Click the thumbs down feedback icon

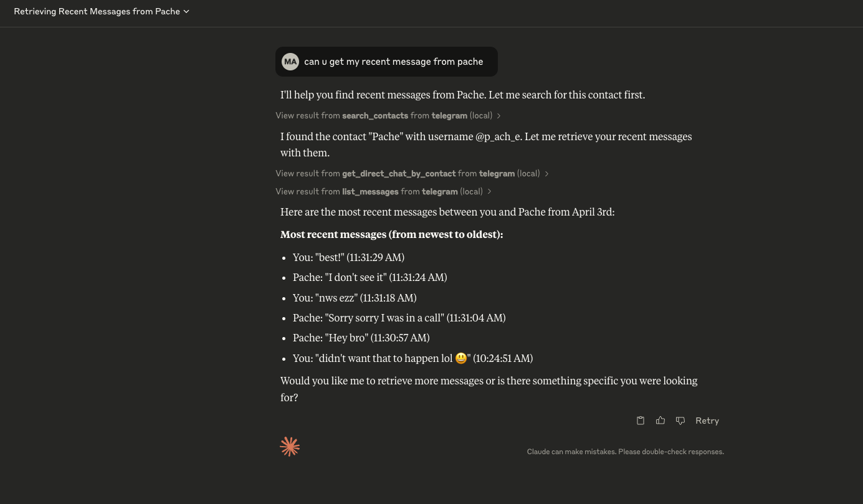coord(680,421)
